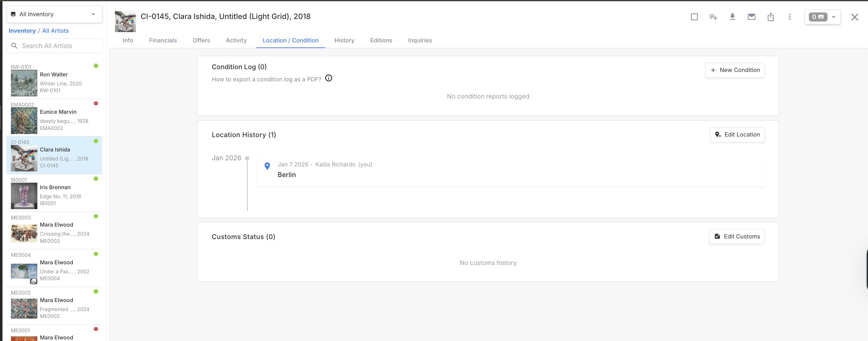Click the image count badge in header
The image size is (868, 341).
coord(818,17)
